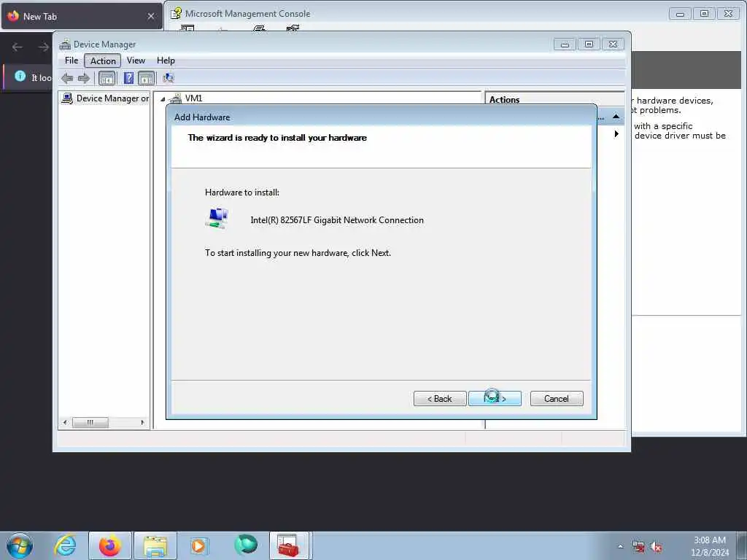Image resolution: width=747 pixels, height=560 pixels.
Task: Open the Windows Start menu orb
Action: point(20,545)
